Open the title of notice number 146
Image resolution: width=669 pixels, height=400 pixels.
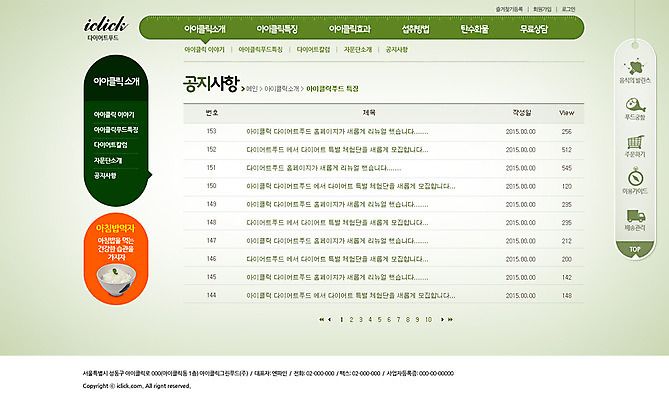337,259
